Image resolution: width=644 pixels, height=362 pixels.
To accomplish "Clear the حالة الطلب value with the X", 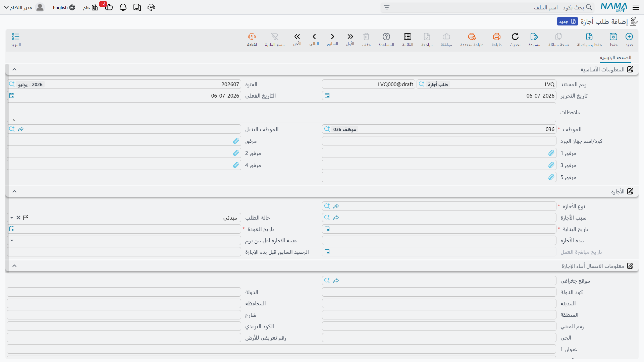I will tap(18, 218).
